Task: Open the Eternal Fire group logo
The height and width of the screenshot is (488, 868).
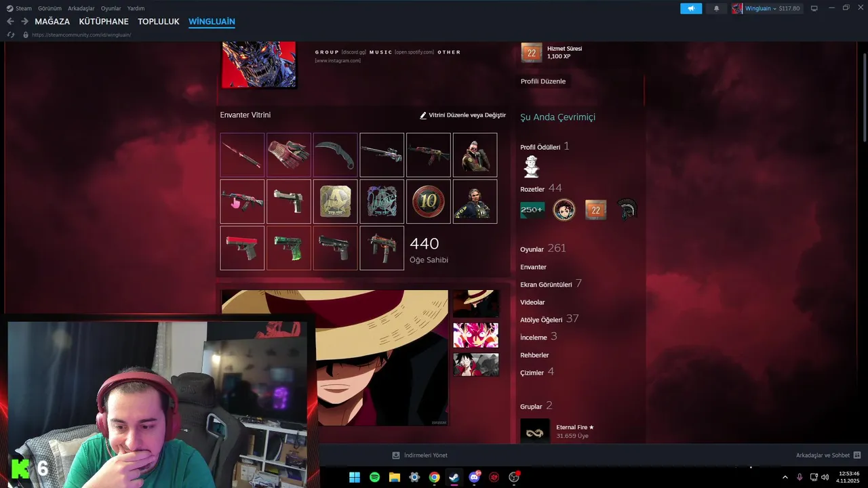Action: coord(534,432)
